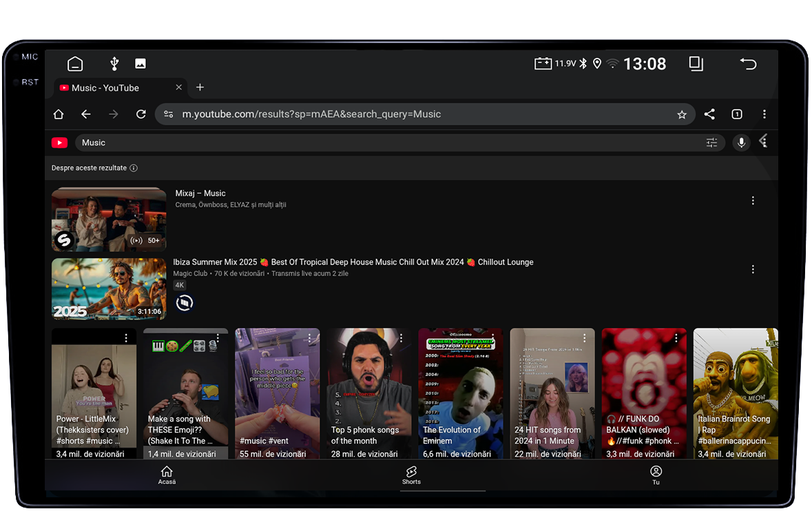
Task: Share the page via share icon
Action: point(709,114)
